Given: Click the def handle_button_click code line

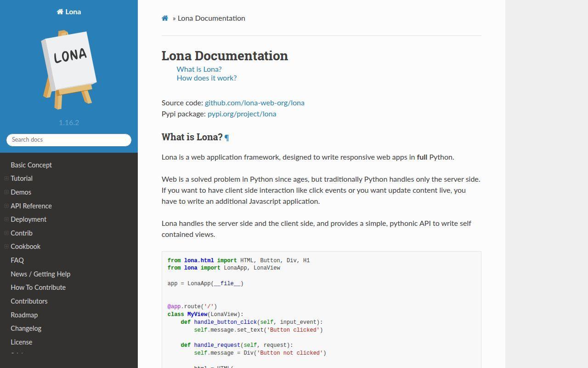Looking at the screenshot, I should pyautogui.click(x=252, y=322).
